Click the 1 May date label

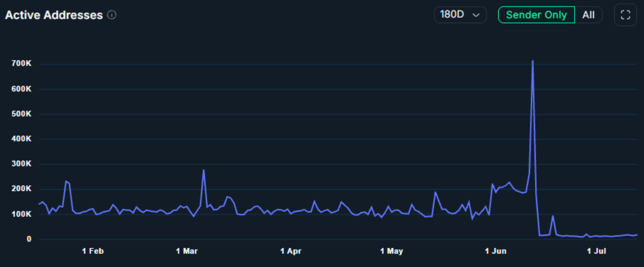(392, 251)
